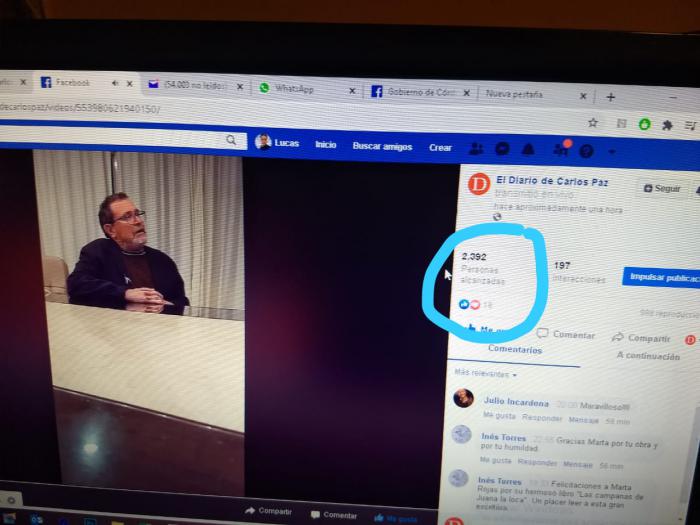This screenshot has width=700, height=525.
Task: Click Me gusta on the Gracias Marta comment
Action: (x=495, y=460)
